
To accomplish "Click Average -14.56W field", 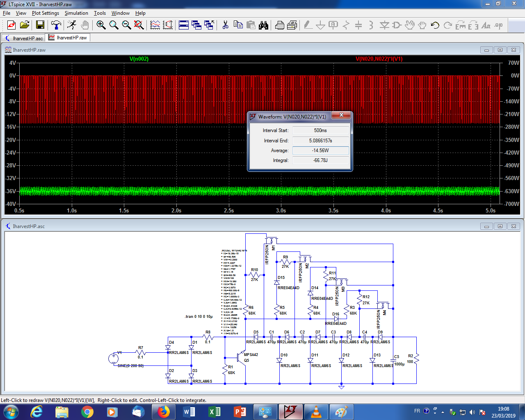I will (320, 151).
